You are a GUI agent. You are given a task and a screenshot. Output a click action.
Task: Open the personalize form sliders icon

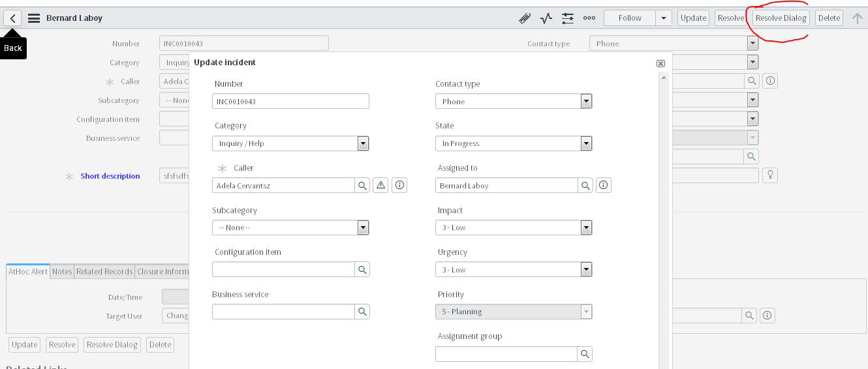tap(568, 18)
